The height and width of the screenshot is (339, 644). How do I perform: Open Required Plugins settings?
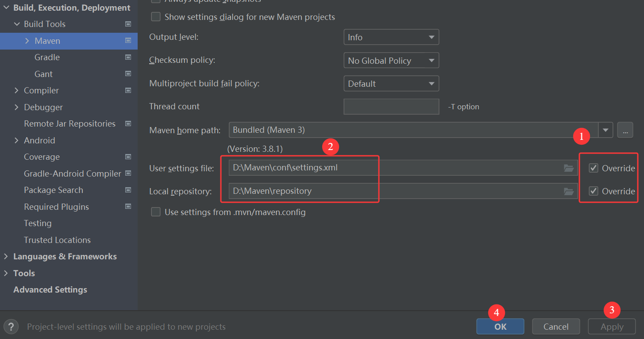[56, 207]
